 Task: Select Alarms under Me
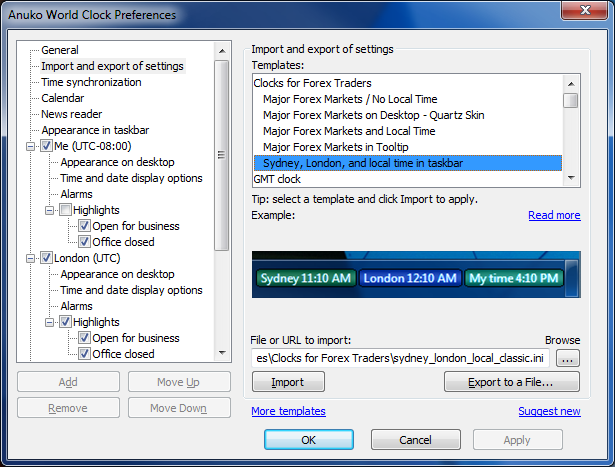pyautogui.click(x=76, y=194)
